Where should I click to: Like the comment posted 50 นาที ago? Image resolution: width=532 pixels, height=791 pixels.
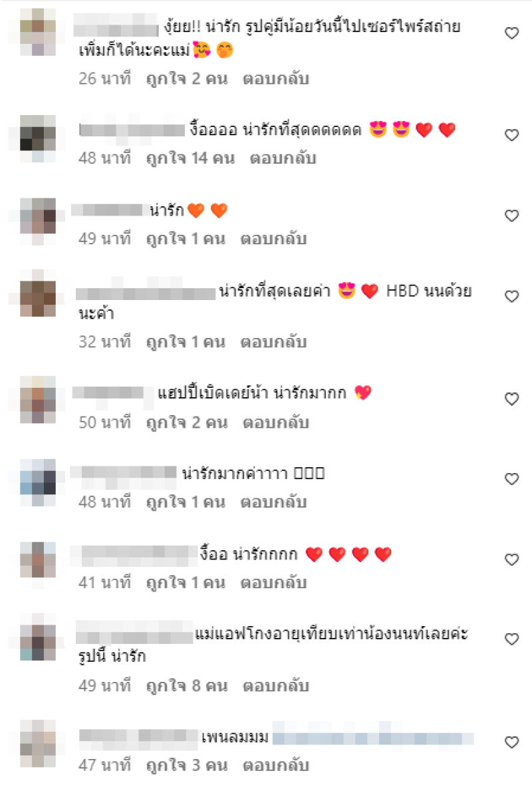512,399
